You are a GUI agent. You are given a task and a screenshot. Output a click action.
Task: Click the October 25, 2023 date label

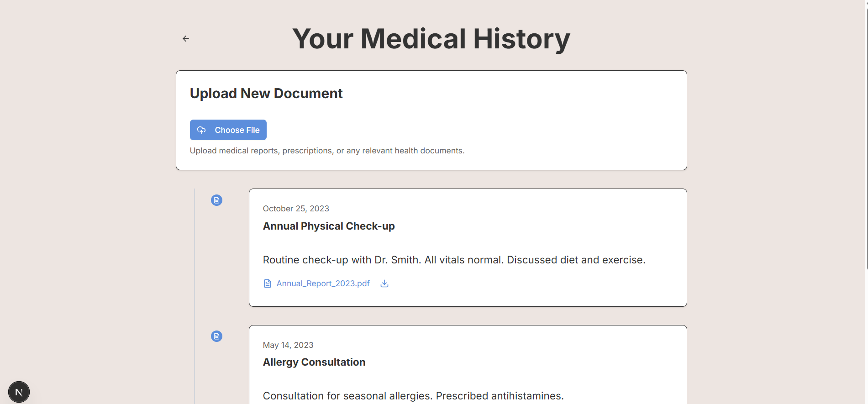[296, 209]
